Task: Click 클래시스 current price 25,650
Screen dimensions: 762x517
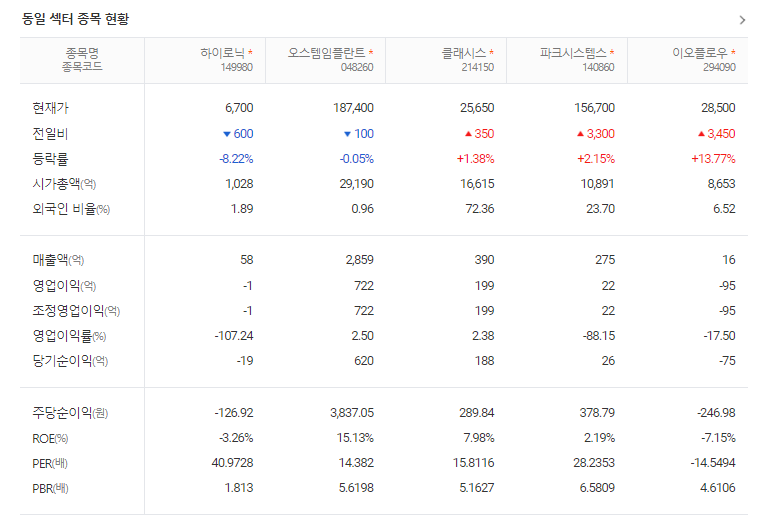Action: [477, 108]
